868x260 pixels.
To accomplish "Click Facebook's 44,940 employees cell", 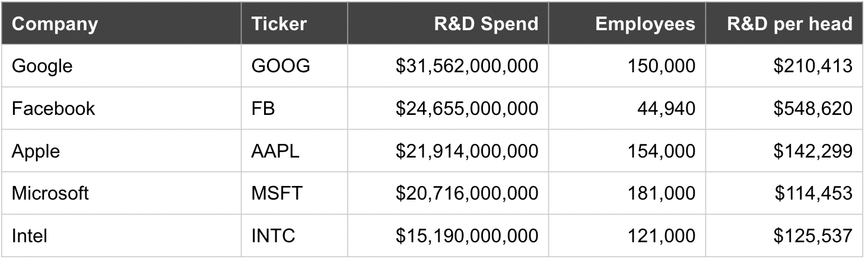I will click(666, 108).
